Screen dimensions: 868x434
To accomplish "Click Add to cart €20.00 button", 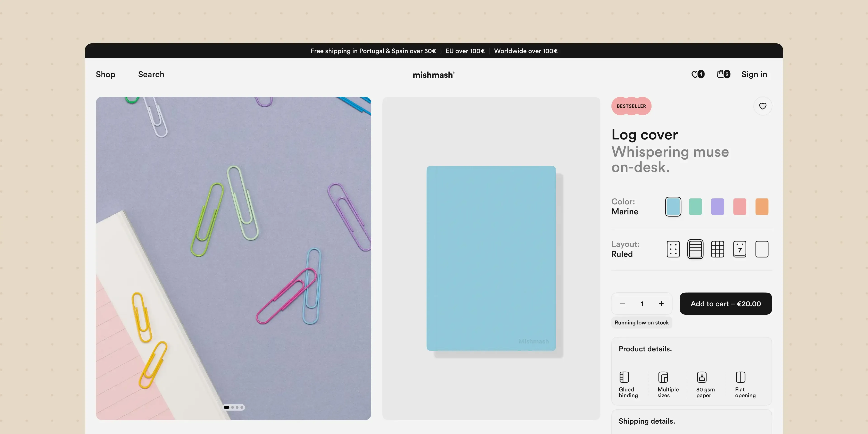I will point(725,304).
